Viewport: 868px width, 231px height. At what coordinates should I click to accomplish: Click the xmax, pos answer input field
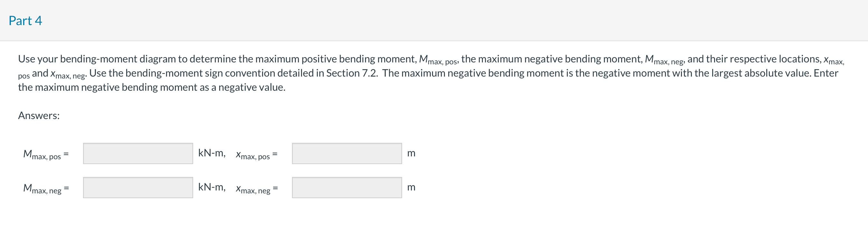tap(346, 153)
